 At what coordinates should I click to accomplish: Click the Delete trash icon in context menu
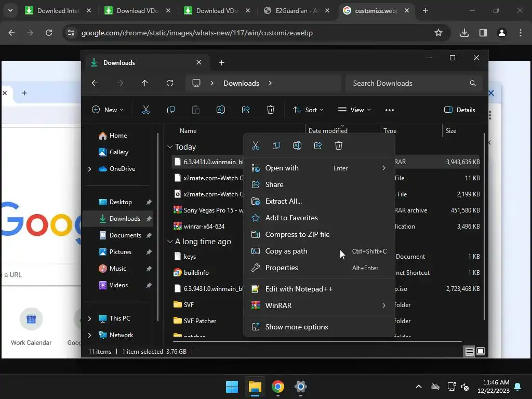pos(339,145)
